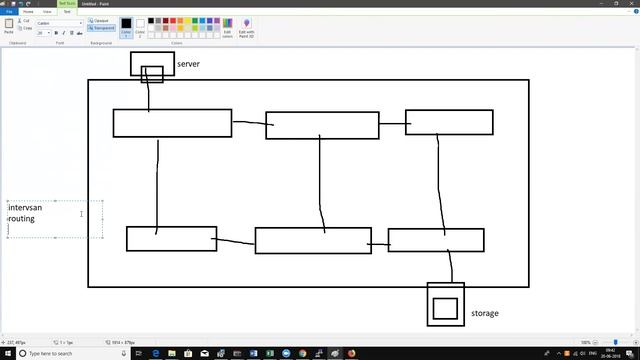Show hidden system tray icons
Viewport: 640px width, 360px height.
pos(559,353)
